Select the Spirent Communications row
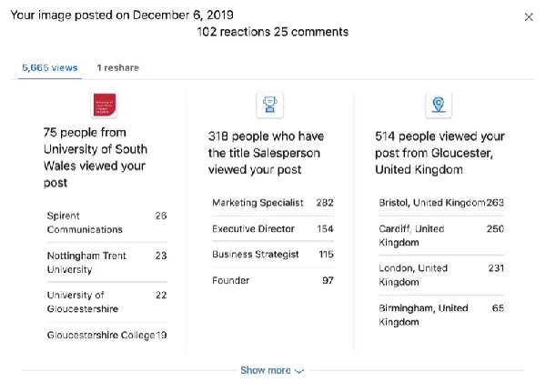The image size is (546, 392). tap(106, 223)
